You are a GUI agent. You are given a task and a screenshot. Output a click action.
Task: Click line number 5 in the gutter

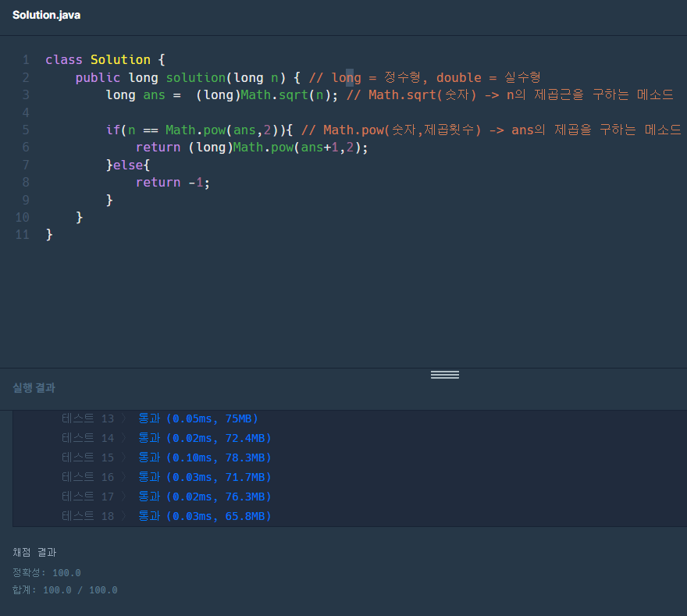pyautogui.click(x=26, y=130)
